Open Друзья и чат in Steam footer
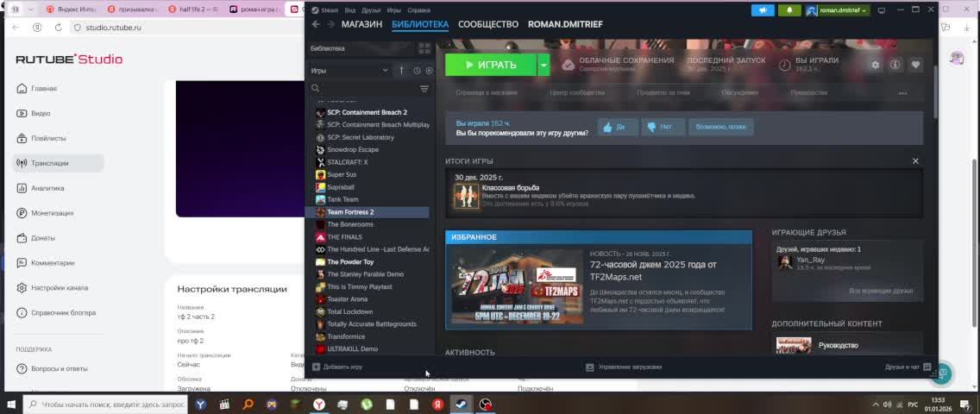 click(x=908, y=367)
